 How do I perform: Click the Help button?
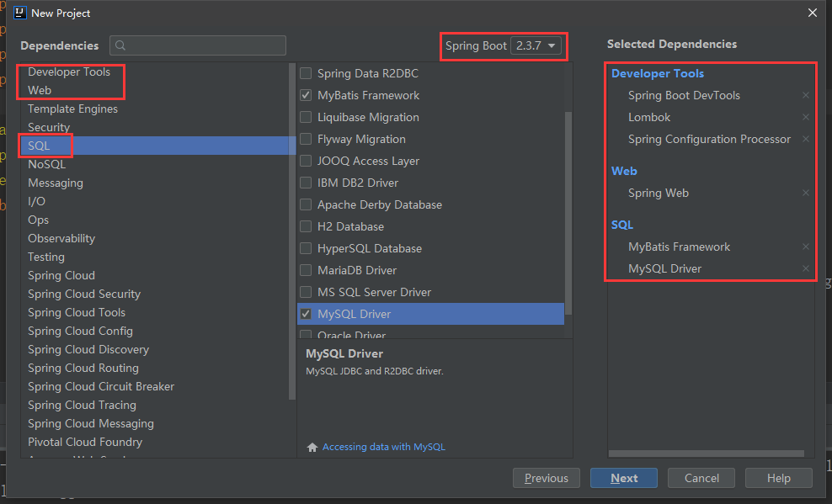click(x=778, y=478)
